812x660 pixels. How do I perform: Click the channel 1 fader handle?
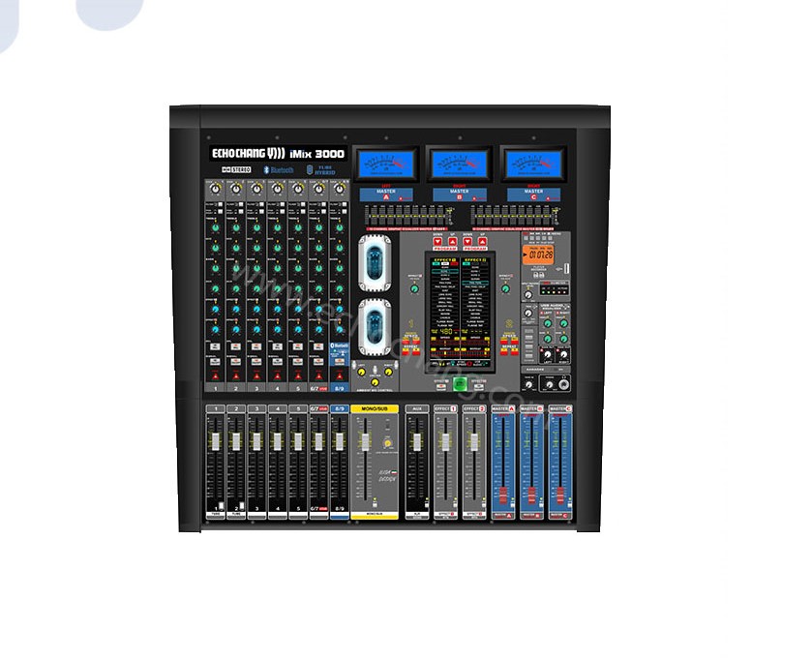(216, 441)
